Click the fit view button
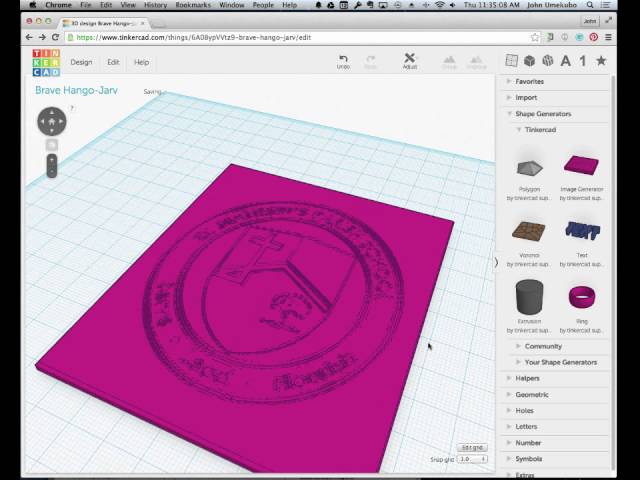Screen dimensions: 640x480 (x=51, y=144)
